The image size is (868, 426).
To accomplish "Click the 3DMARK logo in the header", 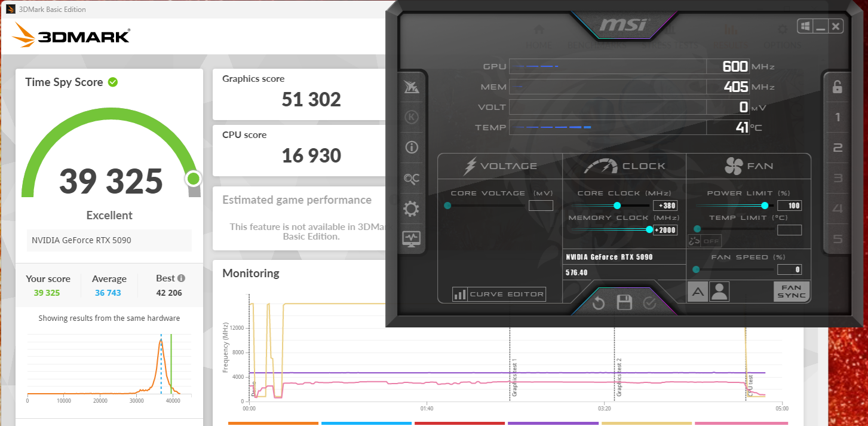I will [71, 36].
